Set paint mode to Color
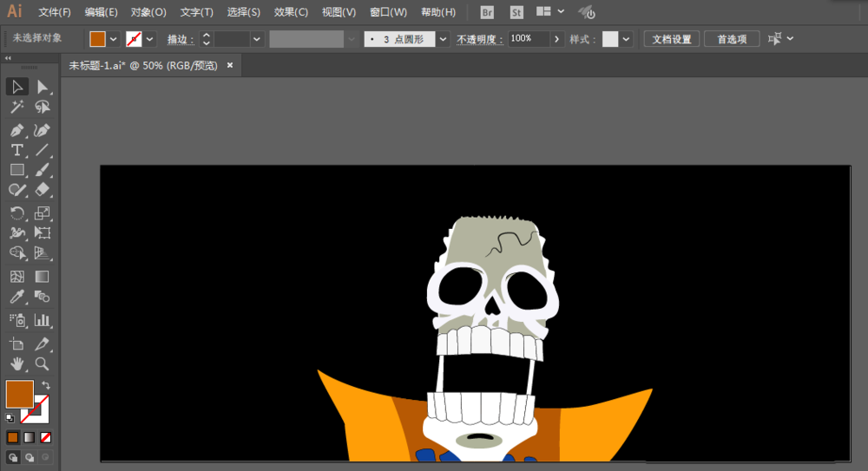 point(13,437)
